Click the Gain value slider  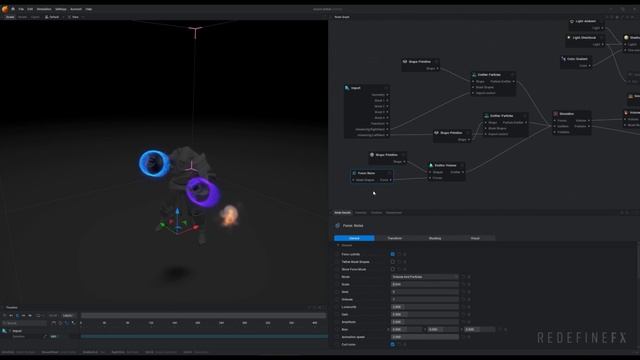point(424,314)
